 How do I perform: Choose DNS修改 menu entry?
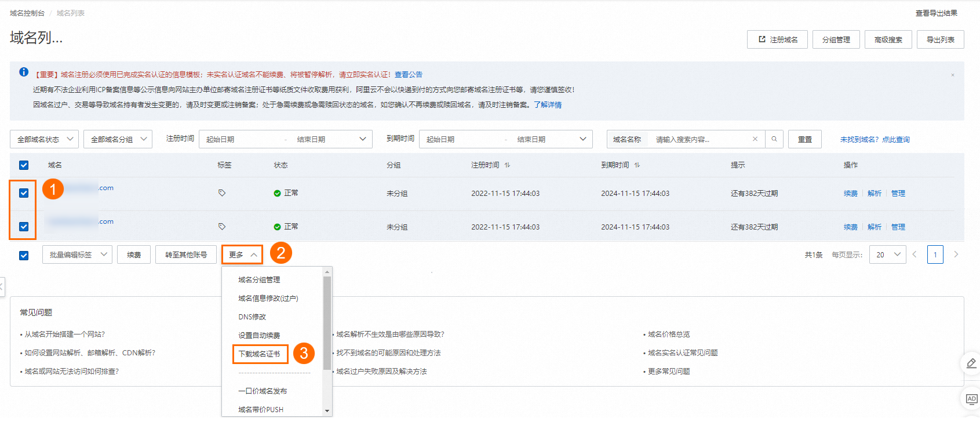click(x=252, y=317)
